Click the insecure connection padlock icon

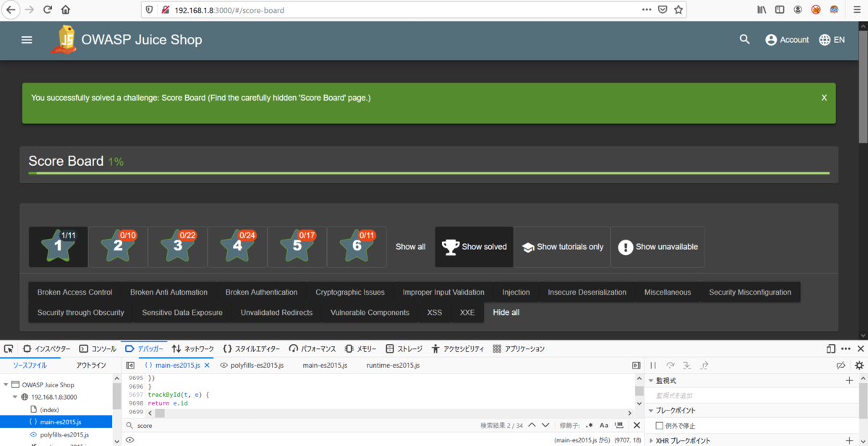[165, 10]
